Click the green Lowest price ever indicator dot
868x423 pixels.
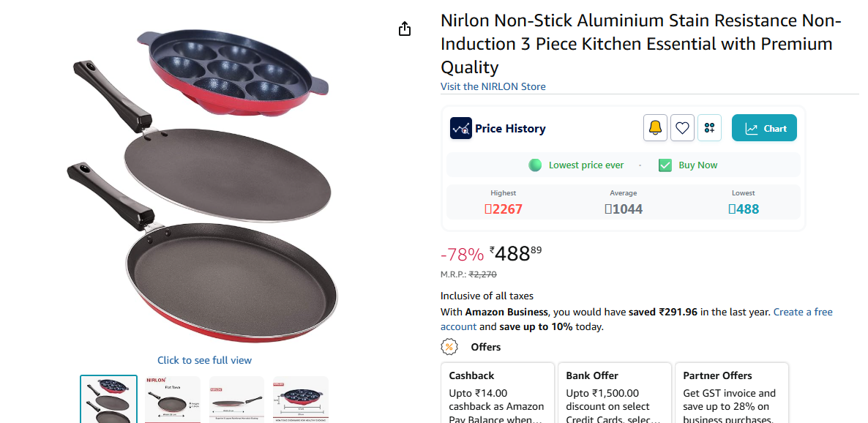coord(535,165)
